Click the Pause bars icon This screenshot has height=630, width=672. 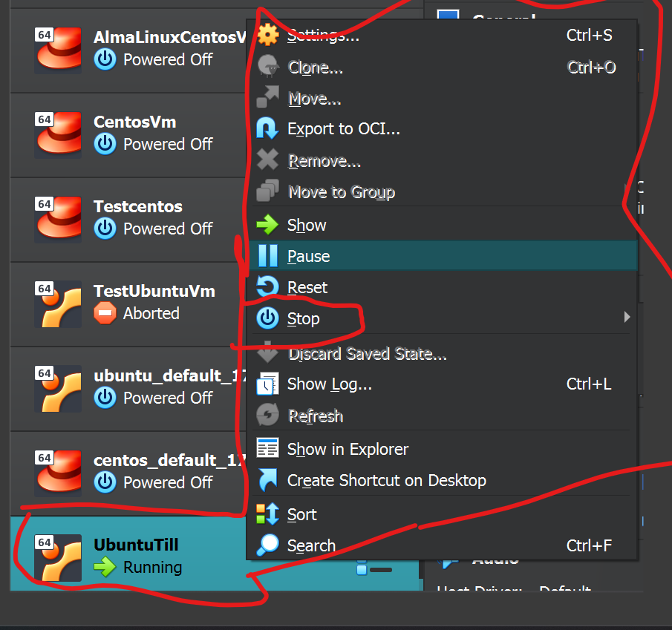(x=268, y=256)
